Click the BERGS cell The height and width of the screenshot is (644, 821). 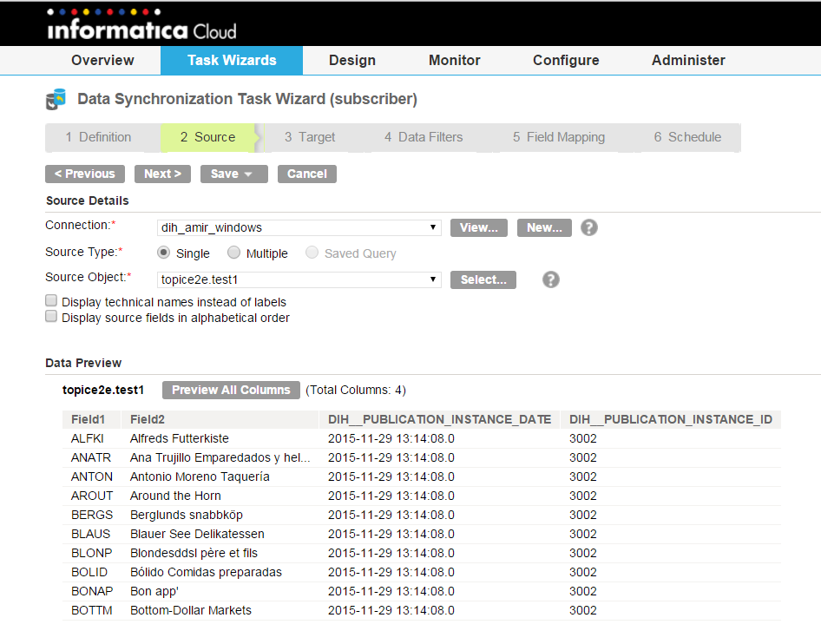92,516
